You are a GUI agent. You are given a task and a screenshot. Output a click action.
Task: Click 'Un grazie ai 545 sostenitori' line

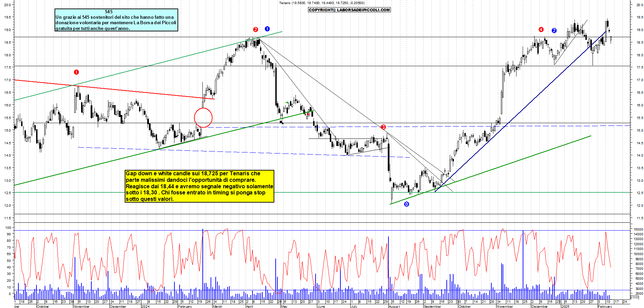[114, 17]
